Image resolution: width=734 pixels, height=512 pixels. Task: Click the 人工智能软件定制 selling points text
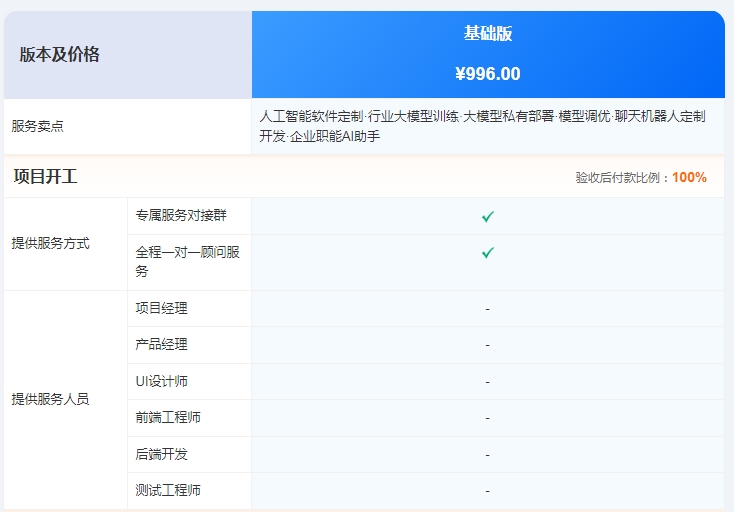(483, 126)
